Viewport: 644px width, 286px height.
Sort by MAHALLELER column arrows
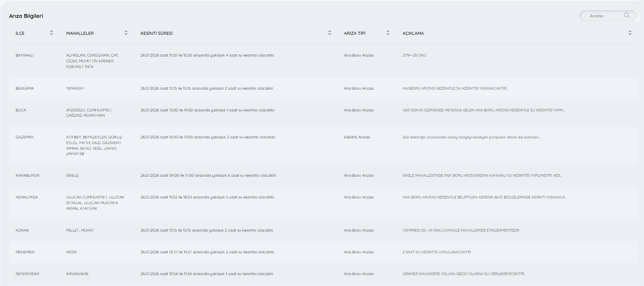pos(126,33)
